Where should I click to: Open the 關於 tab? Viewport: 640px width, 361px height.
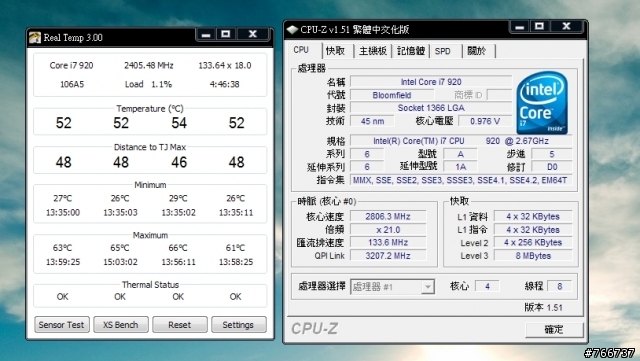pos(477,51)
